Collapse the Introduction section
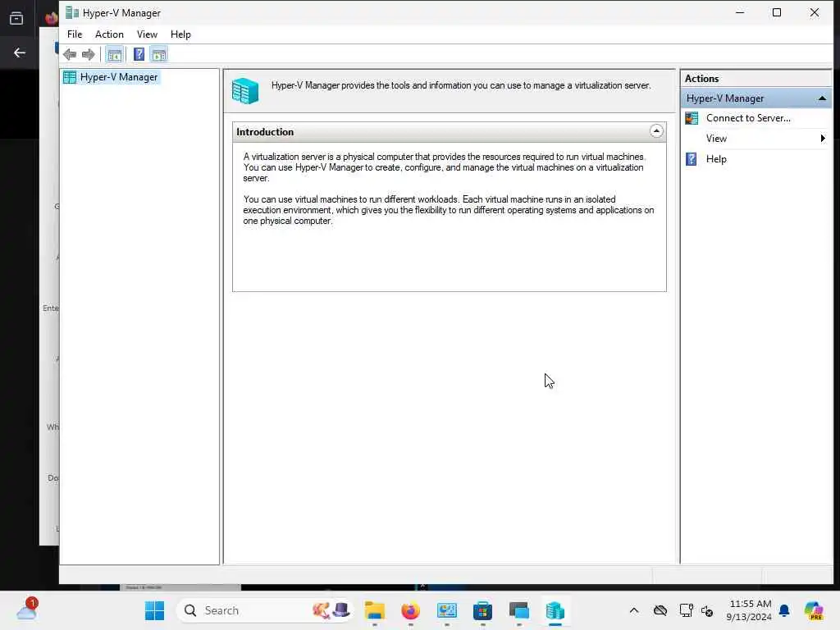This screenshot has width=840, height=630. [655, 131]
